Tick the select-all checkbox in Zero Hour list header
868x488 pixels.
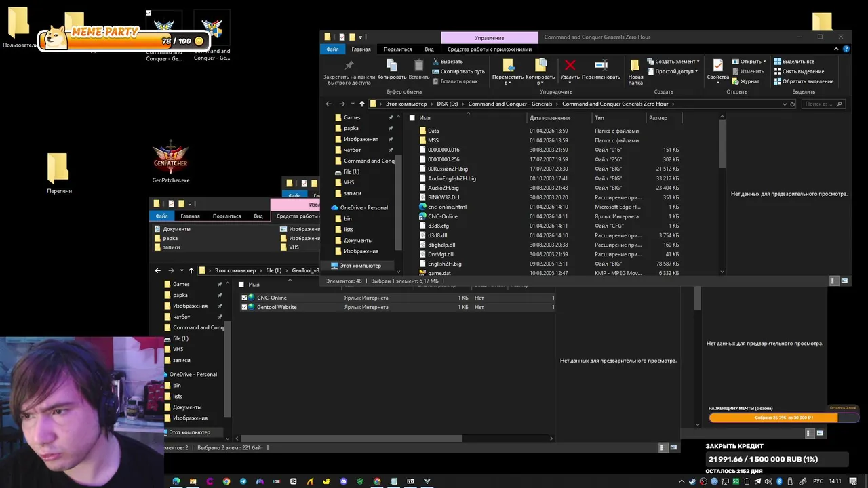412,118
